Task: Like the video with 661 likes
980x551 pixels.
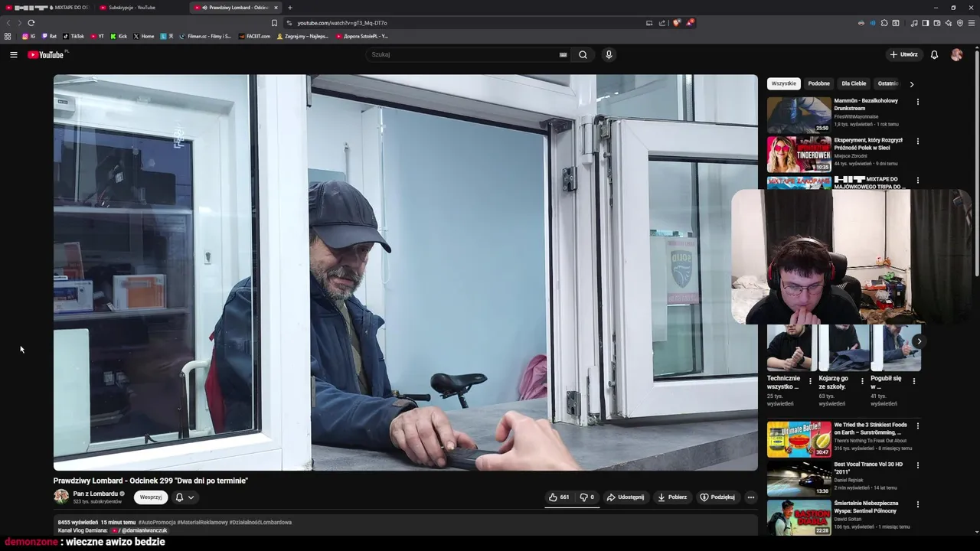Action: (x=558, y=497)
